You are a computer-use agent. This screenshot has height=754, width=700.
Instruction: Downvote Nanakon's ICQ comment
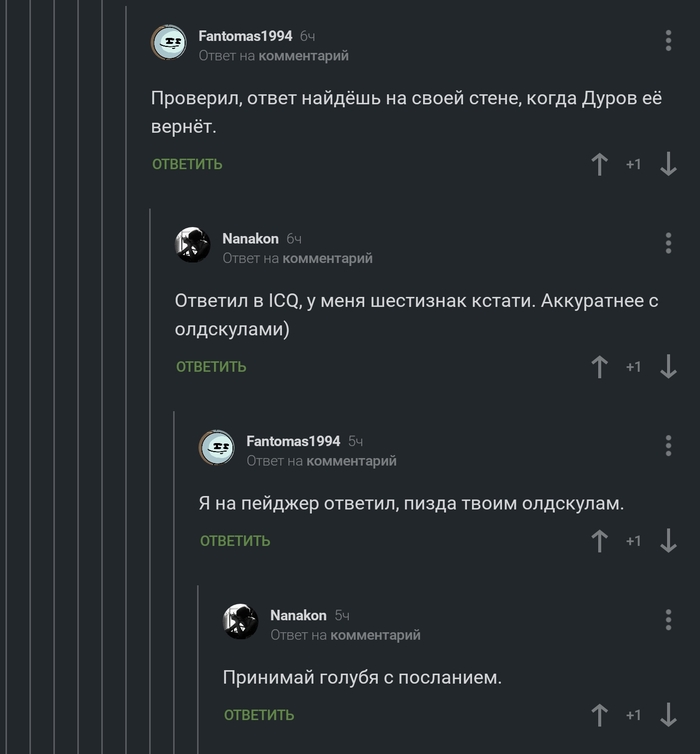(669, 367)
